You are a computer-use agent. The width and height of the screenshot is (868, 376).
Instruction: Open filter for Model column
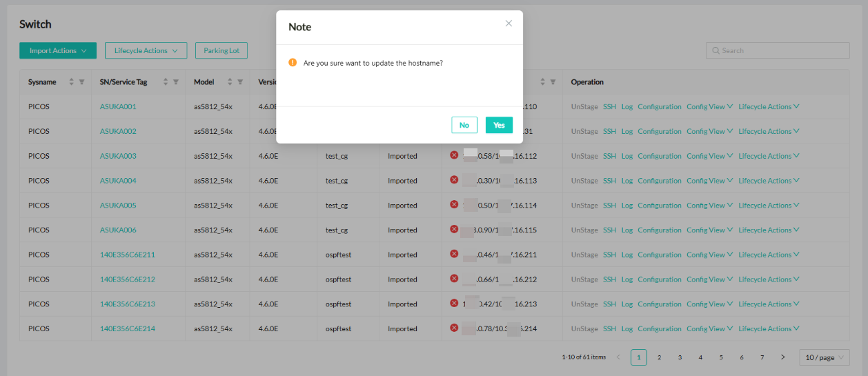pyautogui.click(x=240, y=82)
